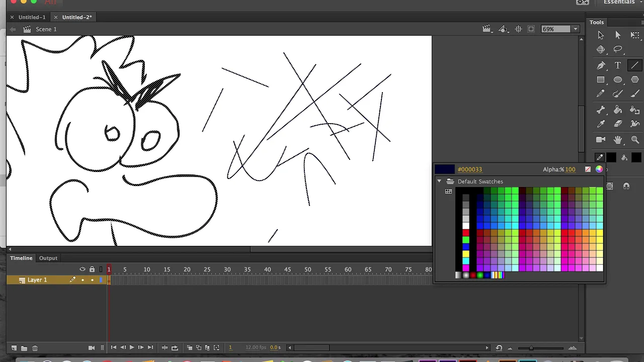Pick the Pencil tool
644x362 pixels.
click(x=601, y=94)
